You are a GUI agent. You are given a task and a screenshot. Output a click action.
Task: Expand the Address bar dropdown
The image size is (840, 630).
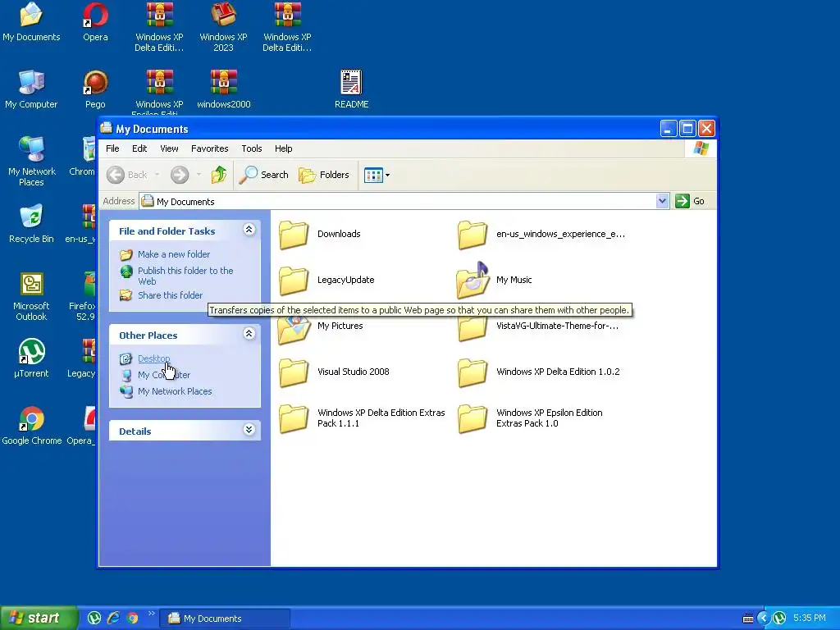[x=662, y=201]
